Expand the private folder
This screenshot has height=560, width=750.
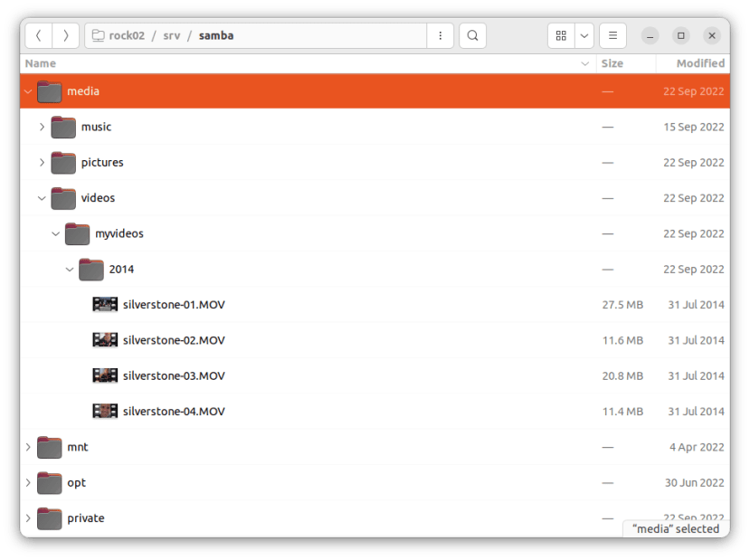point(28,518)
